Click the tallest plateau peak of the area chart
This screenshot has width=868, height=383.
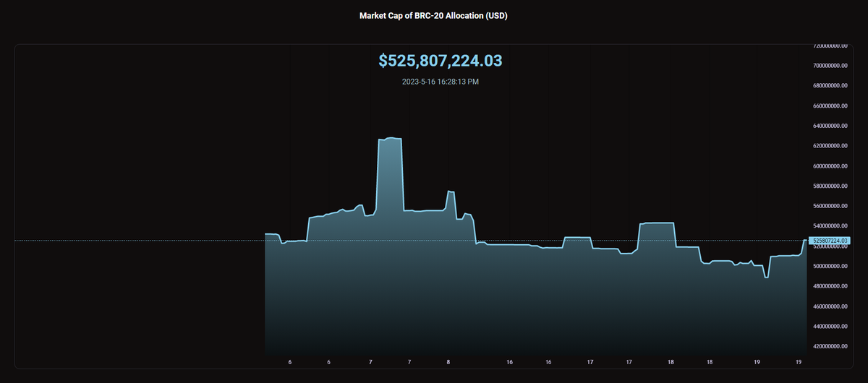pos(390,138)
